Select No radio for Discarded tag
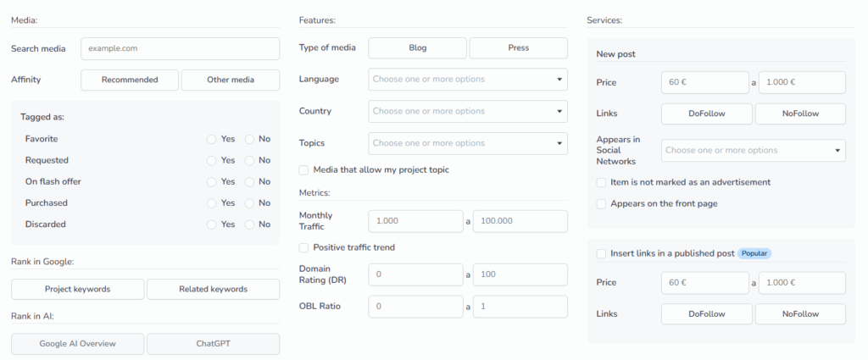This screenshot has width=868, height=360. [250, 224]
